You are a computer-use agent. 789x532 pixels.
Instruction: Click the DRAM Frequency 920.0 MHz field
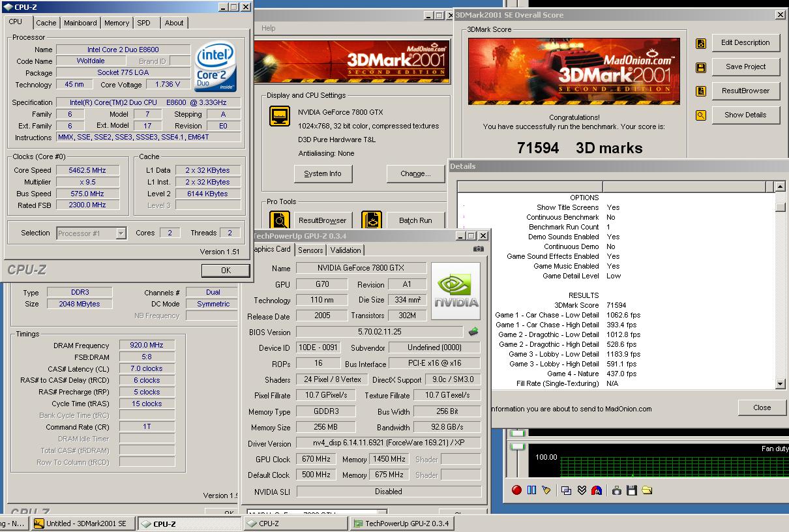click(147, 346)
